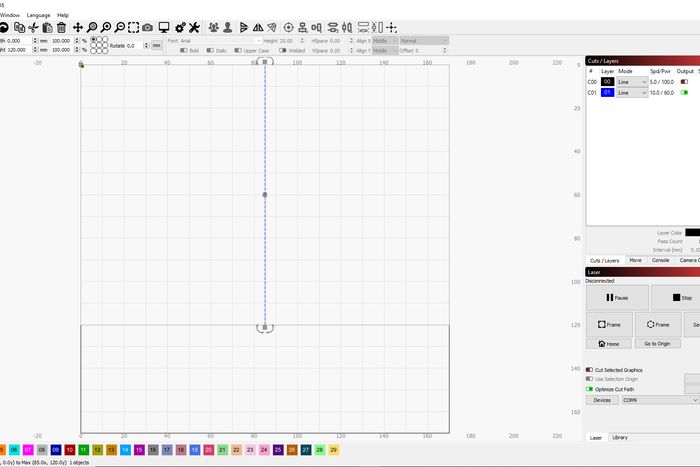Expand the COM9 port dropdown
Viewport: 700px width, 467px height.
point(660,400)
